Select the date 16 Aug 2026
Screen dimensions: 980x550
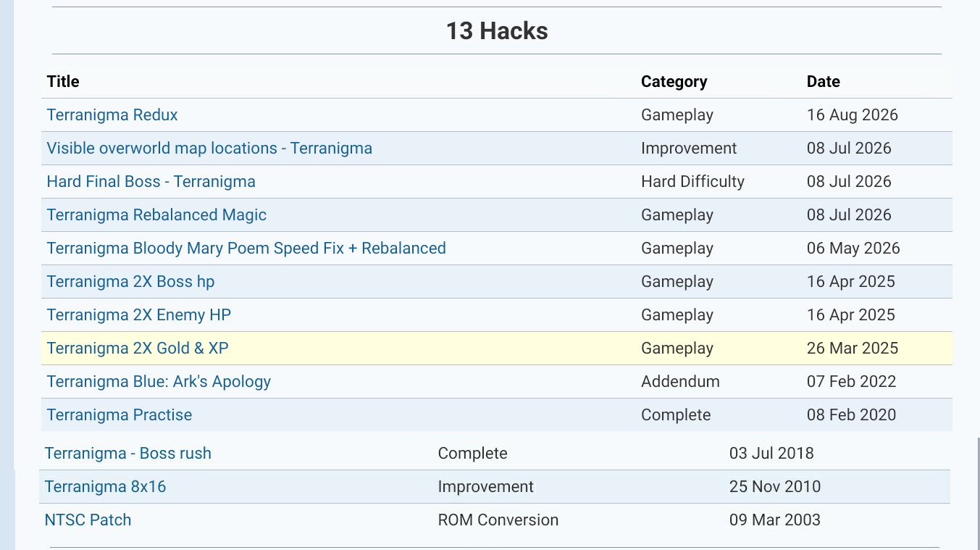click(853, 114)
